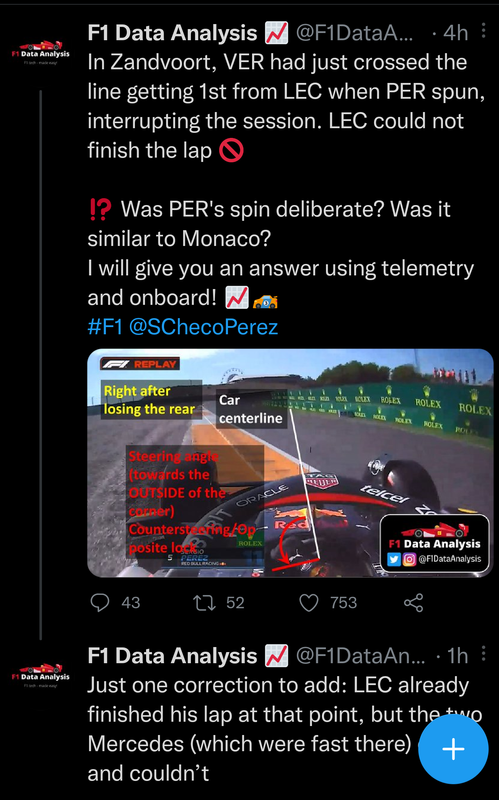The height and width of the screenshot is (800, 499).
Task: Tap the blue compose tweet plus button
Action: [x=453, y=748]
